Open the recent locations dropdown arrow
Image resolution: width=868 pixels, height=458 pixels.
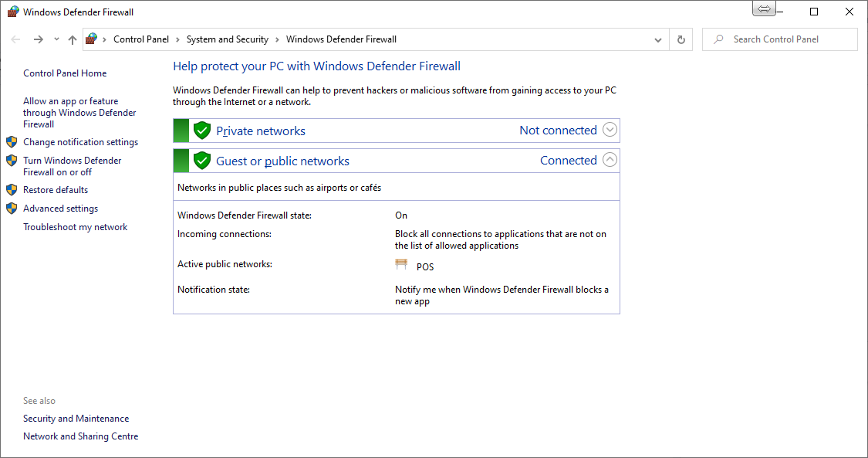click(x=56, y=39)
